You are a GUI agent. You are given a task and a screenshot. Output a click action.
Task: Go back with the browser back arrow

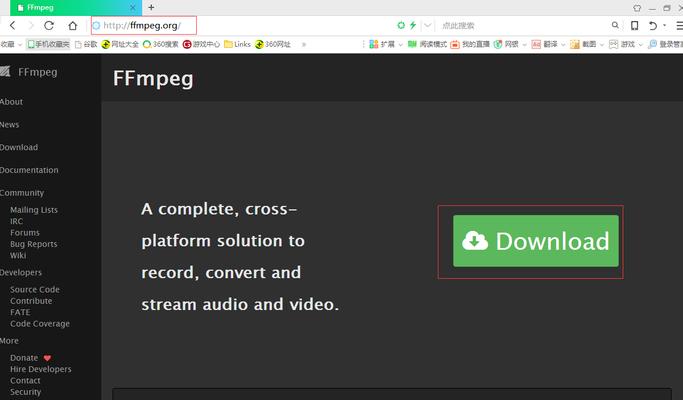[13, 26]
